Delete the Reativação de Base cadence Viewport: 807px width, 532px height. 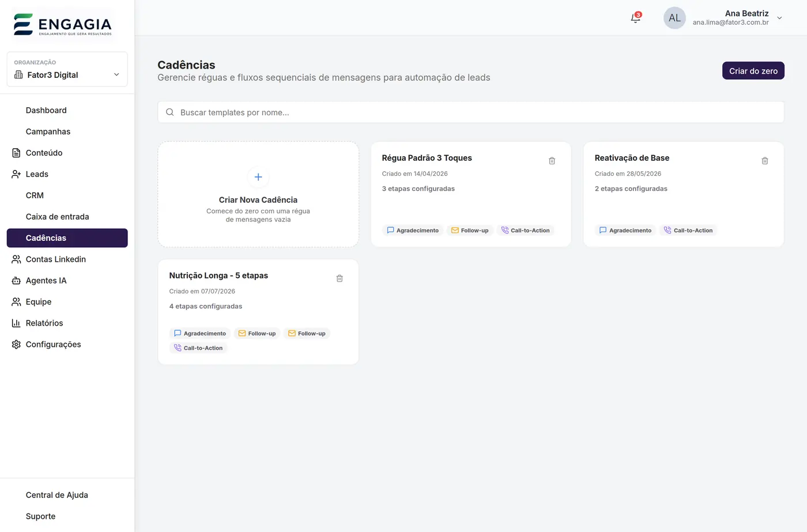pos(765,161)
